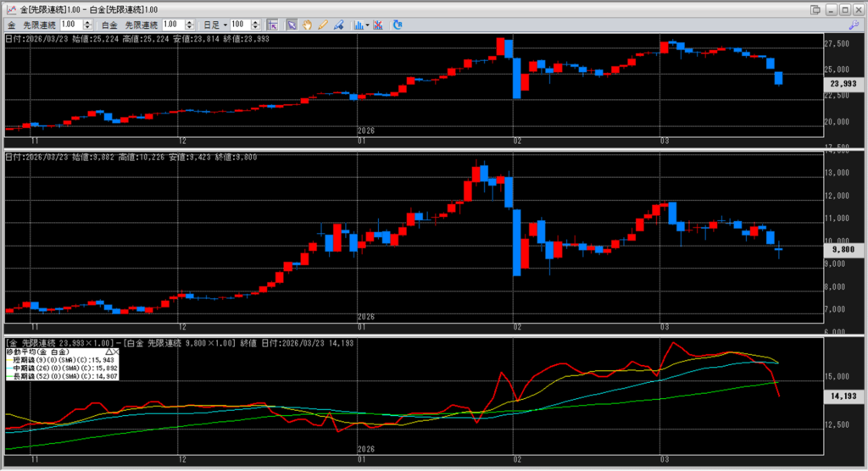Pick the pencil drawing tool
The width and height of the screenshot is (868, 471).
click(x=323, y=25)
